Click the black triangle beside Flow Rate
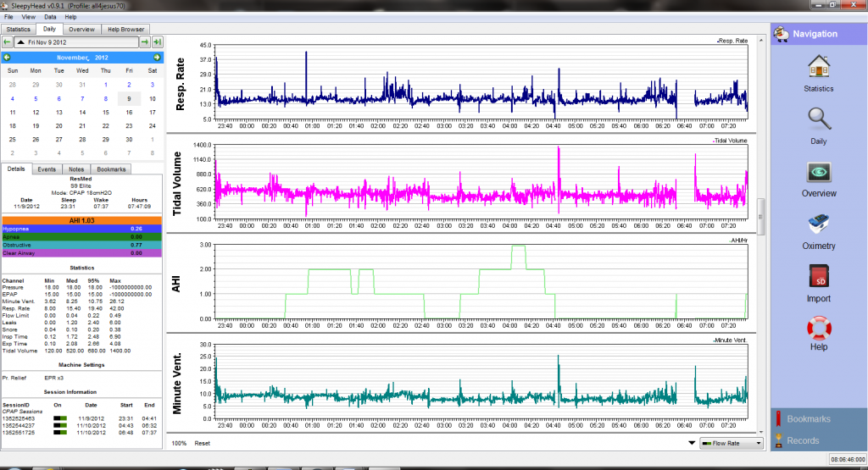 692,443
